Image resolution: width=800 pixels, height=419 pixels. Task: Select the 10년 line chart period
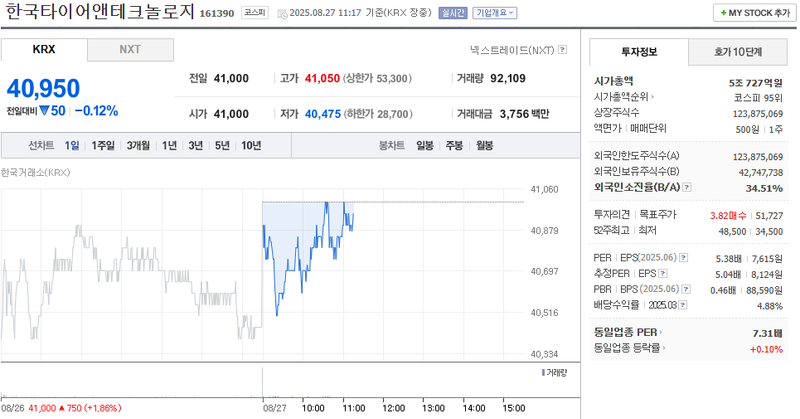(x=251, y=146)
